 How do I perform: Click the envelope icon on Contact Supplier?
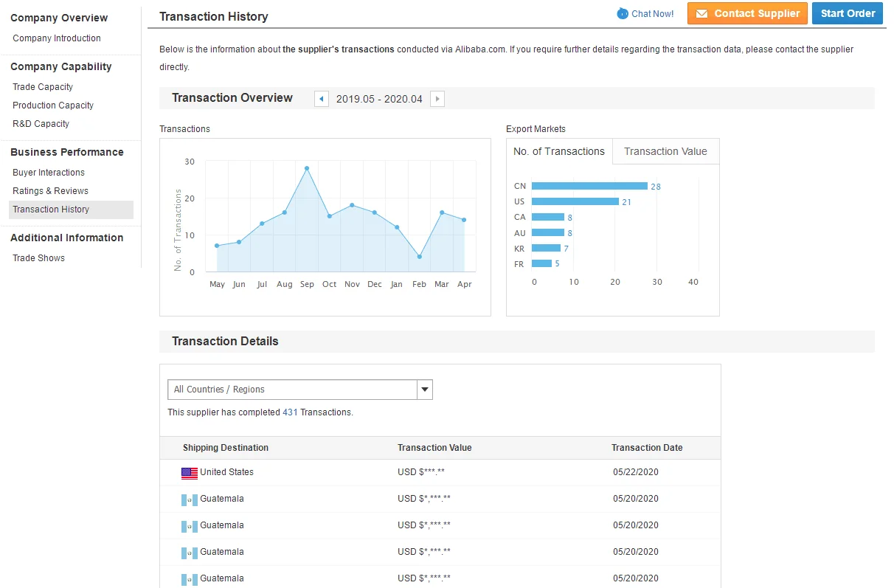pyautogui.click(x=701, y=14)
